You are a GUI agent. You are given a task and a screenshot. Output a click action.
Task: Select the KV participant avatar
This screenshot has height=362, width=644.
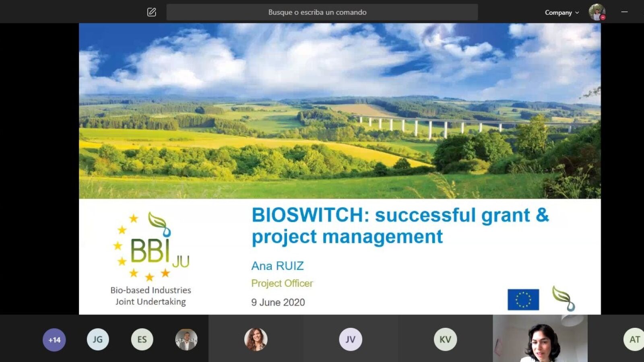[445, 339]
